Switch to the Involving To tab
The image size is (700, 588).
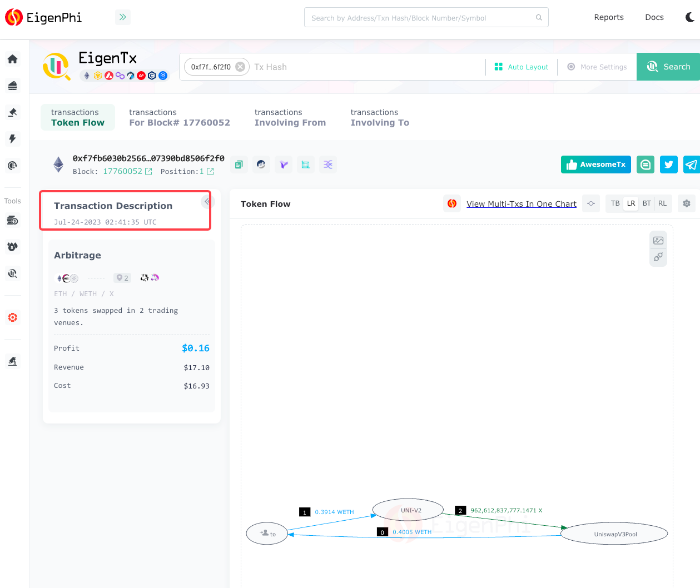click(380, 117)
